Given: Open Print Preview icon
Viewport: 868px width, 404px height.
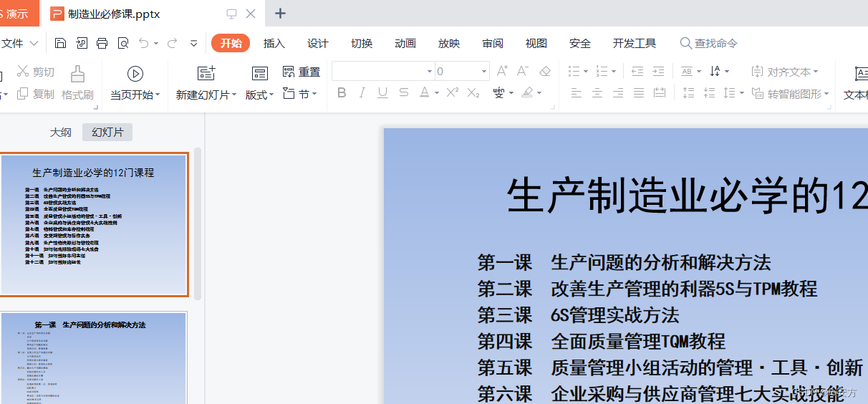Looking at the screenshot, I should 123,44.
